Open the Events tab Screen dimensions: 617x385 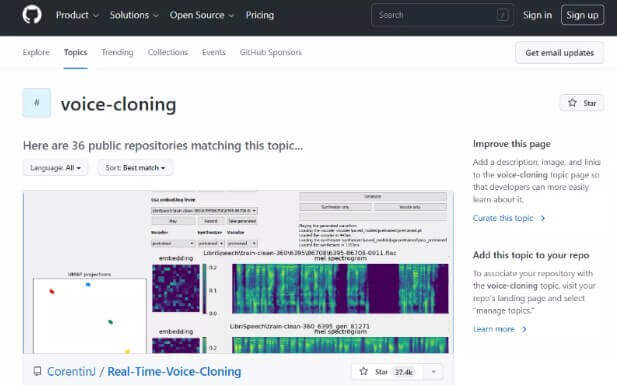pos(214,52)
